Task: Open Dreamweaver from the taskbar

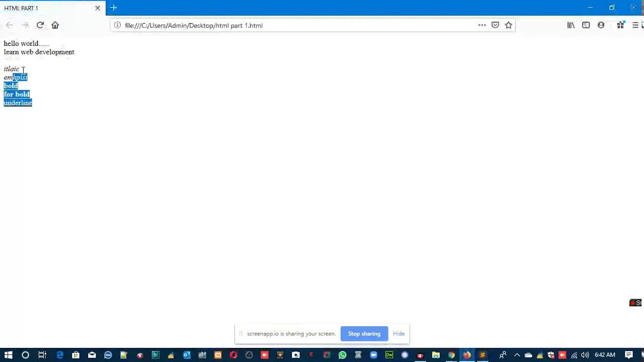Action: [x=389, y=355]
